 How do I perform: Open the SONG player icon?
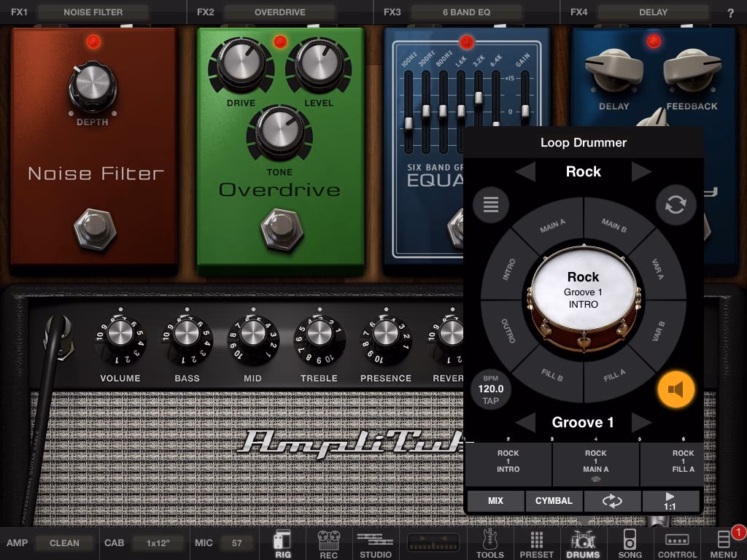(630, 544)
